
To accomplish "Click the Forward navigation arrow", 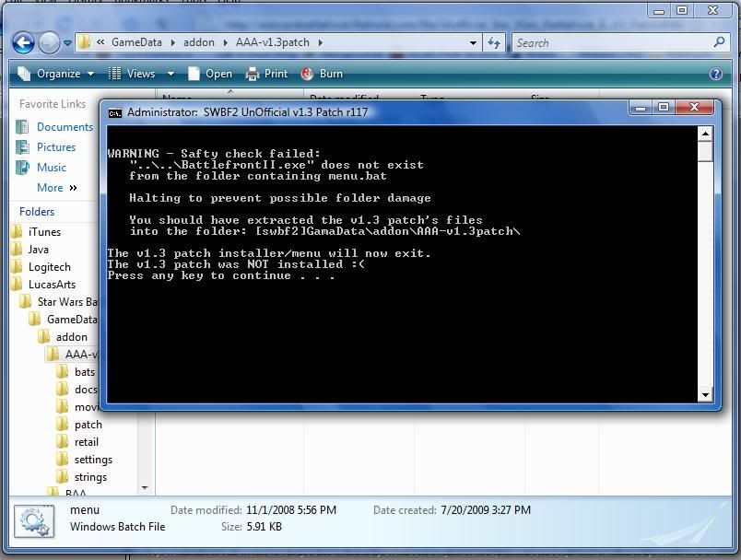I will click(x=49, y=43).
